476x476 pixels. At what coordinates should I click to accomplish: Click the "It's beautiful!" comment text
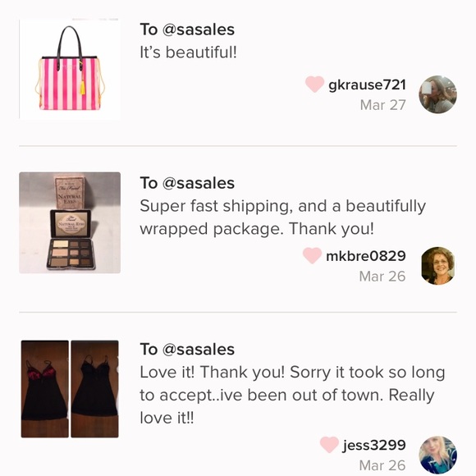point(188,53)
